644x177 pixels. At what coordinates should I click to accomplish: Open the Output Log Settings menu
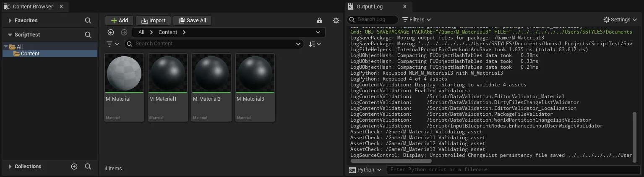pyautogui.click(x=620, y=20)
